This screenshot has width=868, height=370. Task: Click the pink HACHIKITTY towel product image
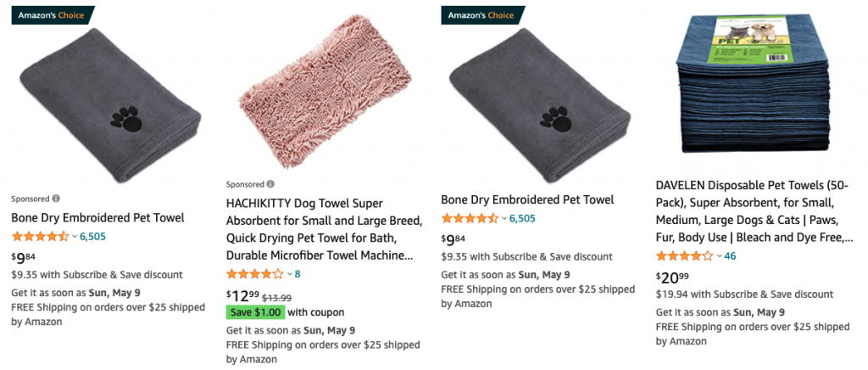point(319,93)
